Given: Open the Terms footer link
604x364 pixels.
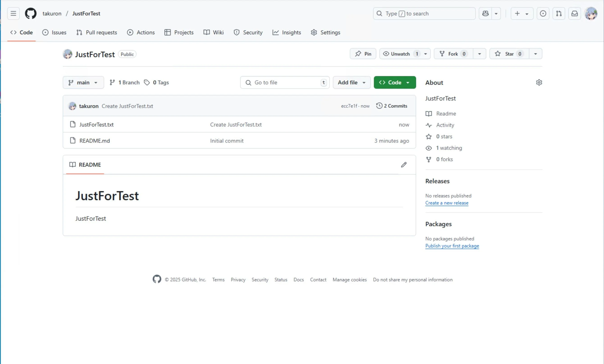Looking at the screenshot, I should pos(218,280).
